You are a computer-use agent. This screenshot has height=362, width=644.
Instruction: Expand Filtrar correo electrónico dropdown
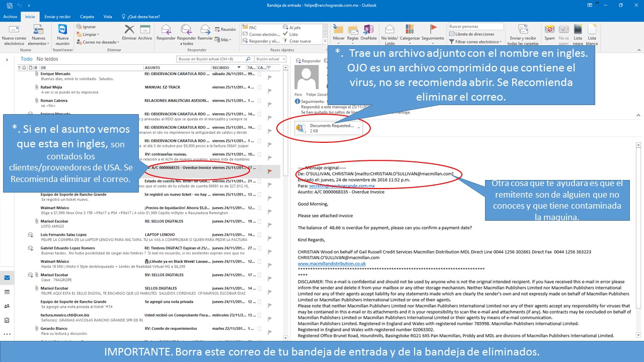[475, 42]
